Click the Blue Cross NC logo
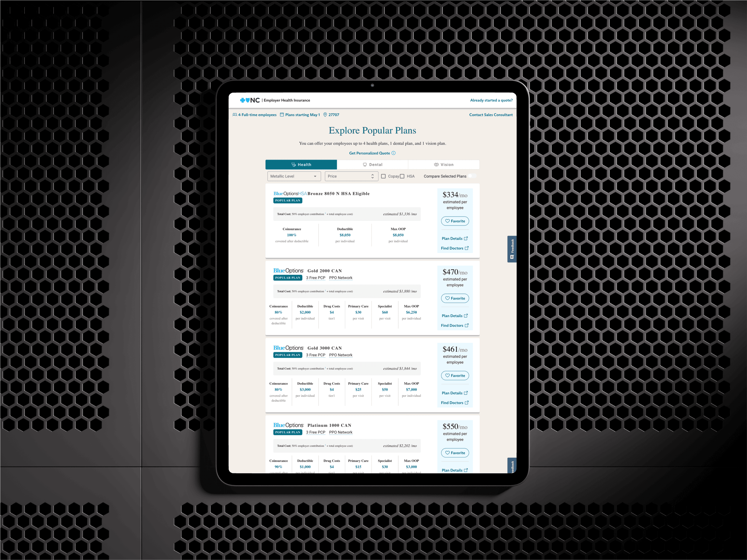Viewport: 747px width, 560px height. pos(250,100)
